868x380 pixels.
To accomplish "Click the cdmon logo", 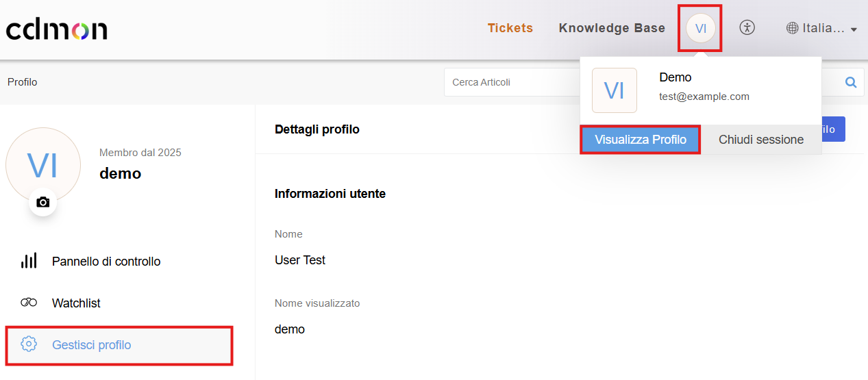I will pos(56,29).
